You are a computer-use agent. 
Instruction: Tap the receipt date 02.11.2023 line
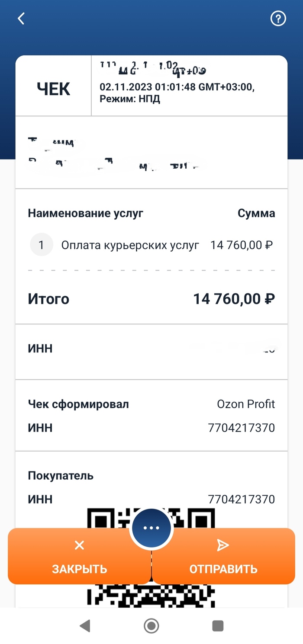click(x=177, y=87)
